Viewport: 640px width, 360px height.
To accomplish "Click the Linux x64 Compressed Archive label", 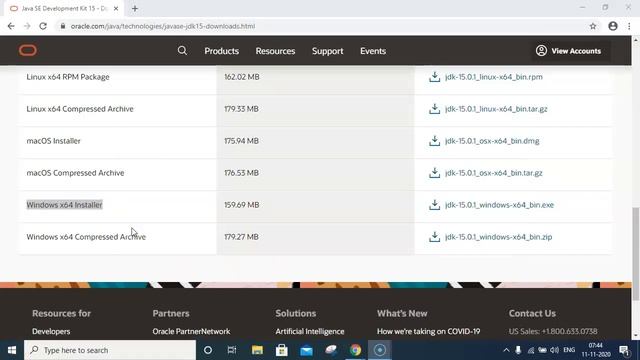I will (80, 109).
